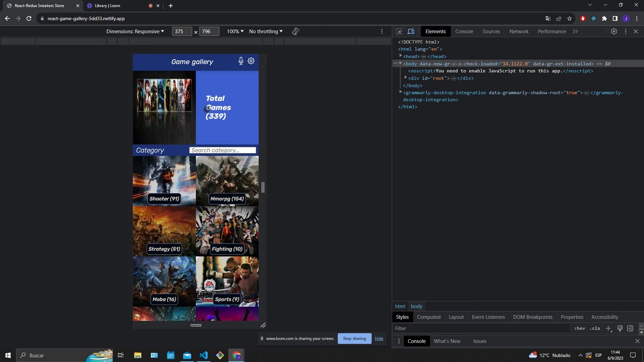
Task: Open Chrome side panel
Action: [615, 19]
